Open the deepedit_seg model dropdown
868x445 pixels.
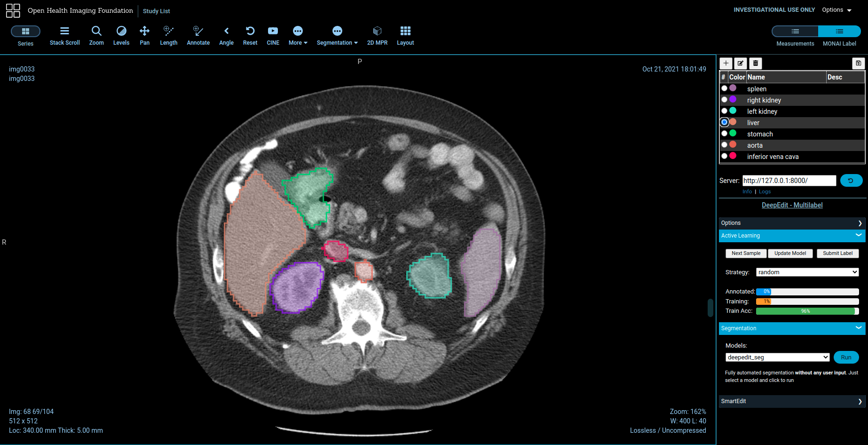click(x=777, y=358)
